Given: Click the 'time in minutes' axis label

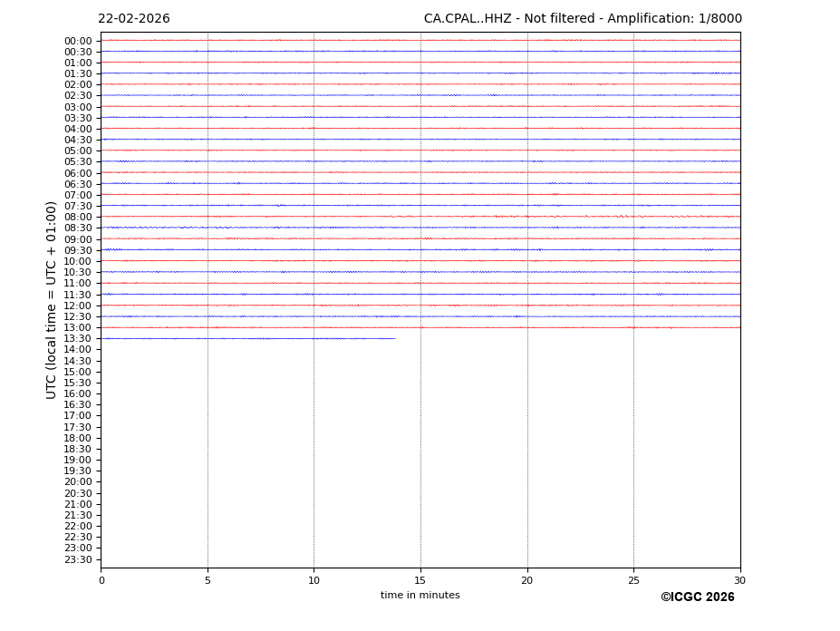Looking at the screenshot, I should coord(420,596).
